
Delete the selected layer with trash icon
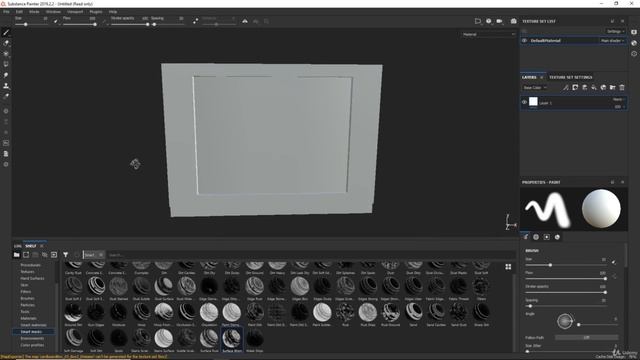[x=622, y=87]
